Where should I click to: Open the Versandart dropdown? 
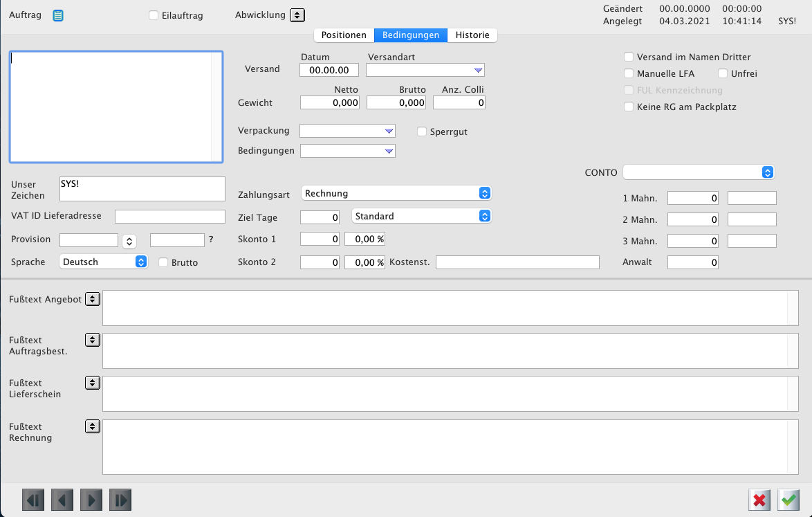click(425, 70)
